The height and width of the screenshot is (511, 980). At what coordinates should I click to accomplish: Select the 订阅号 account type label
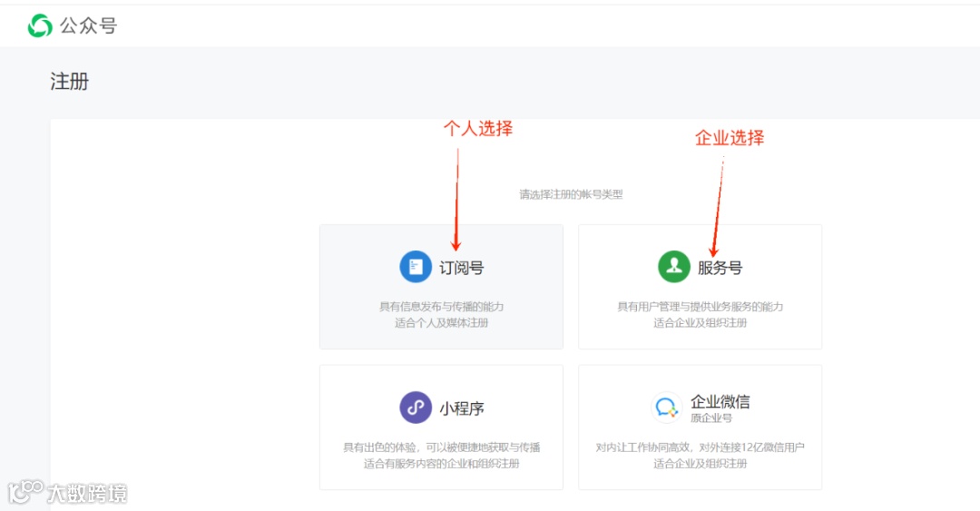click(461, 268)
